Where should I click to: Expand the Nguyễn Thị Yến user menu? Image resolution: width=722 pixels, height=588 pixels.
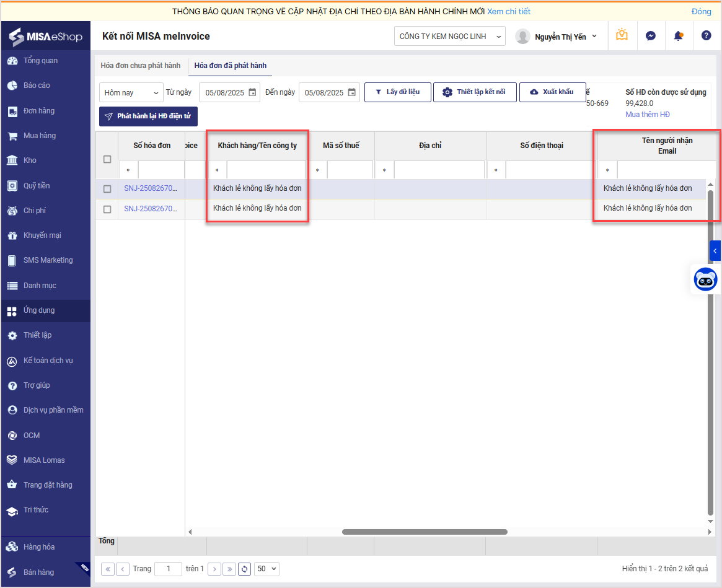(594, 36)
